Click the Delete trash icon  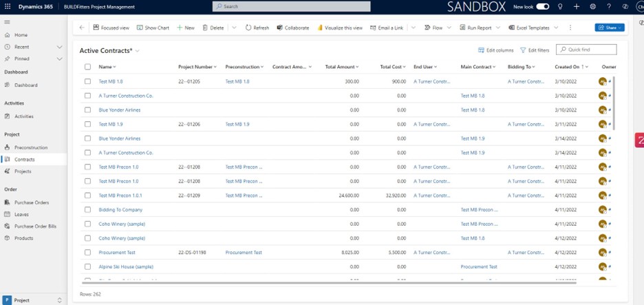click(205, 28)
